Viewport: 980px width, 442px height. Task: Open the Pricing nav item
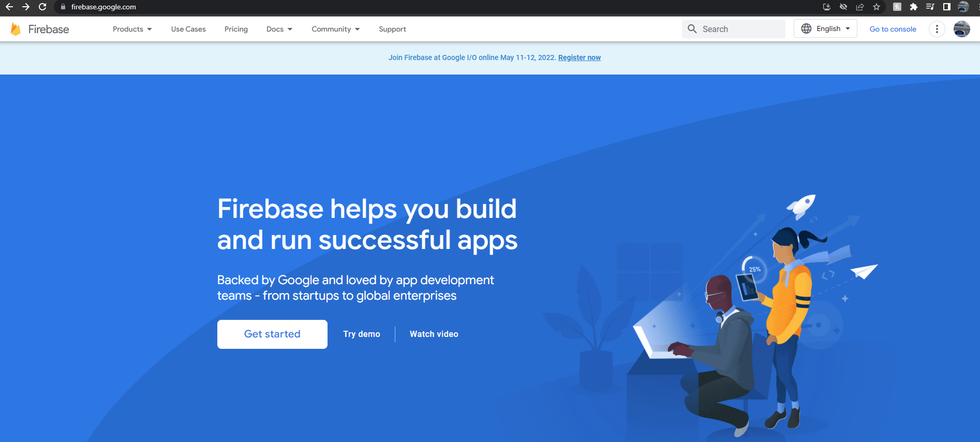236,29
